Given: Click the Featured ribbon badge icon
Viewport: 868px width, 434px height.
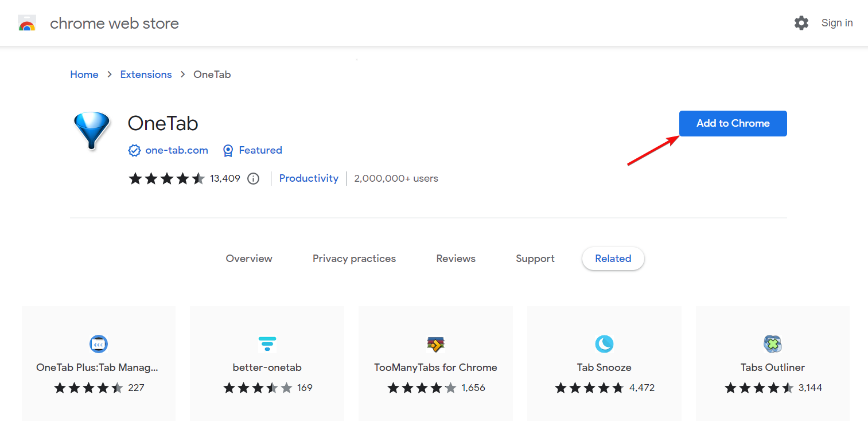Looking at the screenshot, I should (228, 150).
